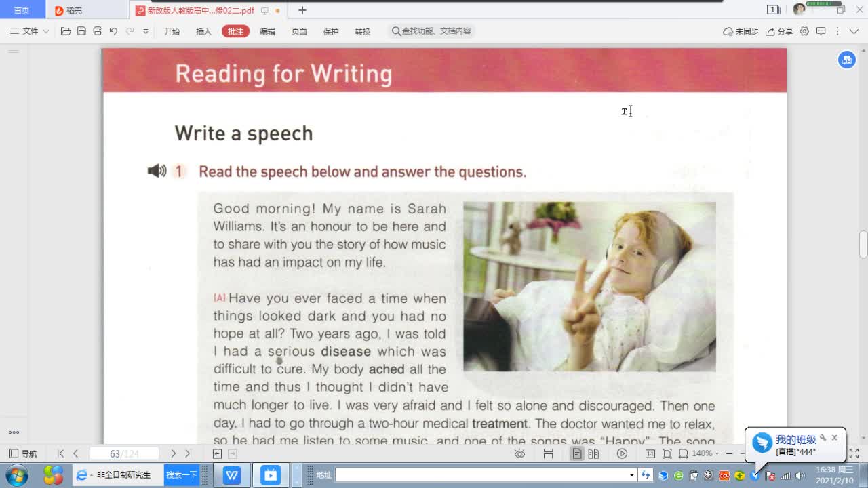This screenshot has width=868, height=488.
Task: Click the window count indicator icon
Action: click(x=773, y=9)
